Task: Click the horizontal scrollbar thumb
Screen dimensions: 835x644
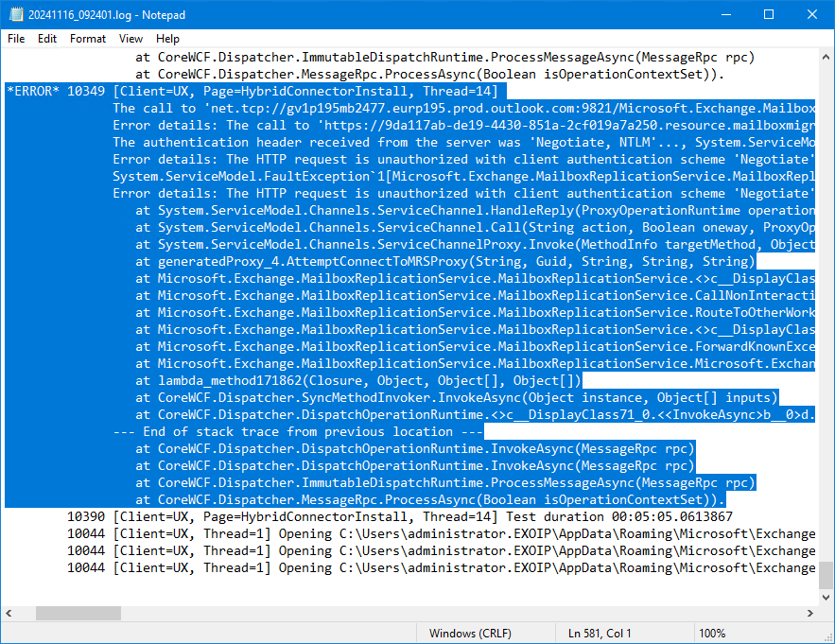Action: [x=78, y=613]
